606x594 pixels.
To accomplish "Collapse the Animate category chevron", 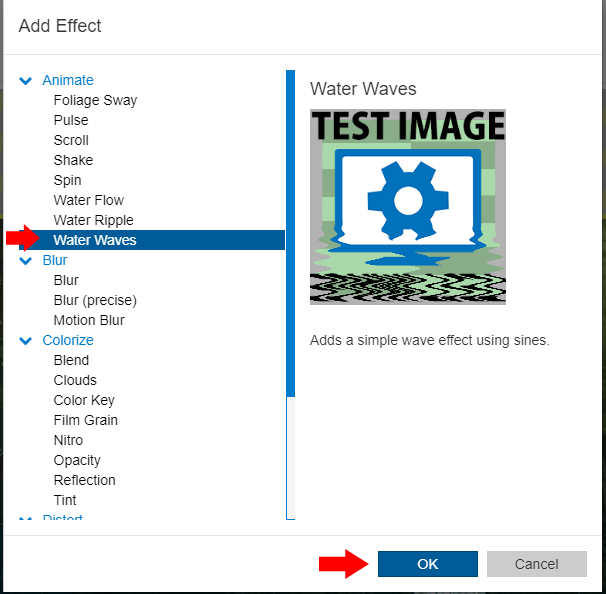I will pos(26,80).
